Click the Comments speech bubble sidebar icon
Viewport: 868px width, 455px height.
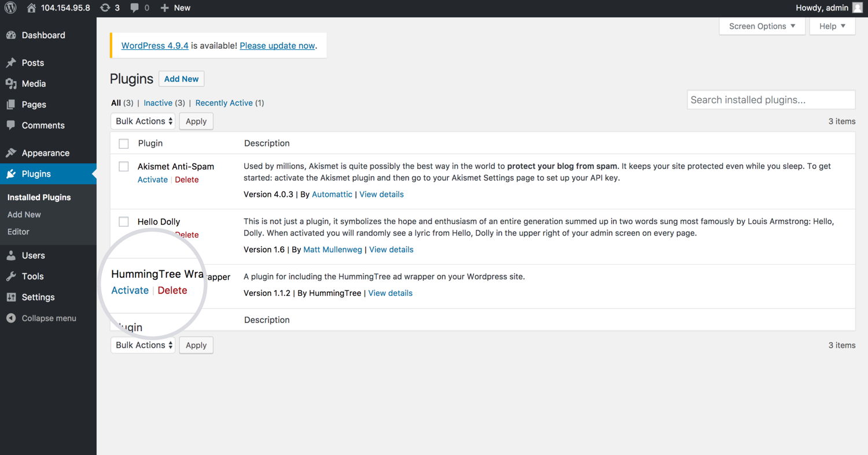coord(11,126)
